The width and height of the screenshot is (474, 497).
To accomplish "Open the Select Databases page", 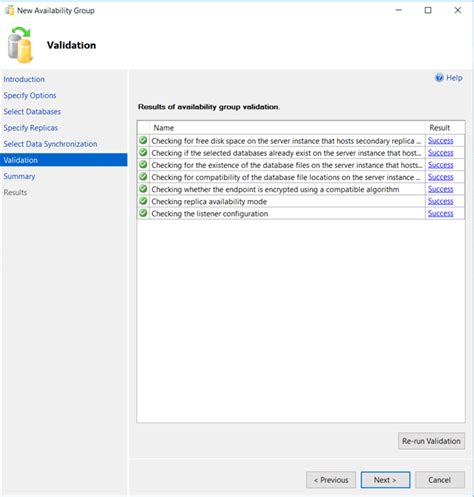I will 32,112.
